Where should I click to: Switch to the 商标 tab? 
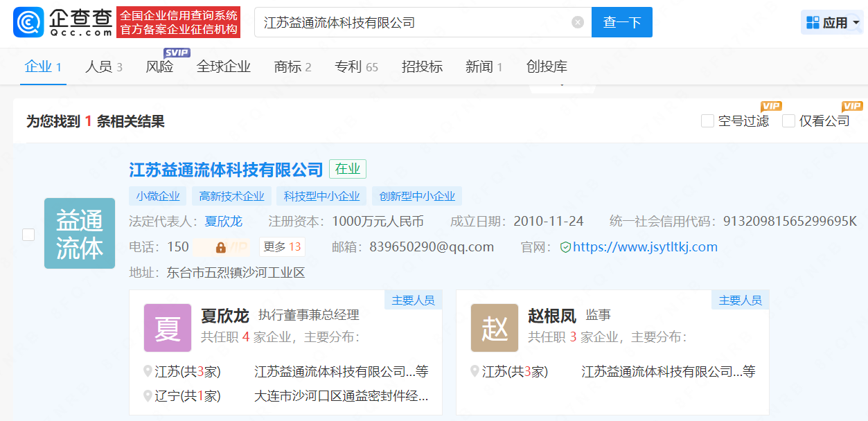click(x=292, y=66)
